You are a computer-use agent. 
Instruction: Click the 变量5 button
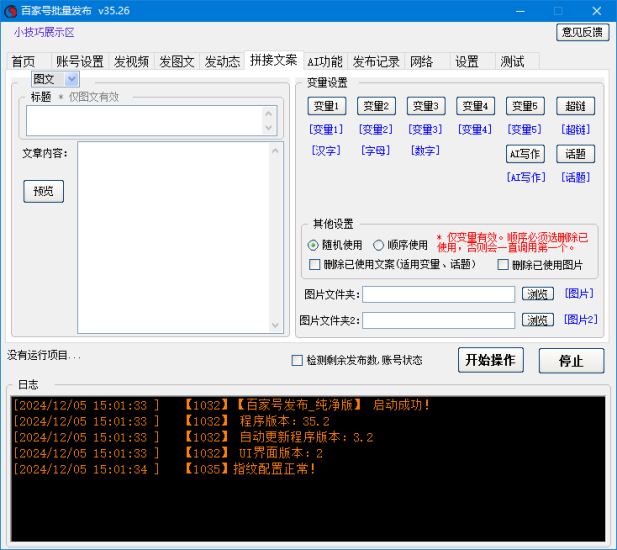click(x=525, y=106)
